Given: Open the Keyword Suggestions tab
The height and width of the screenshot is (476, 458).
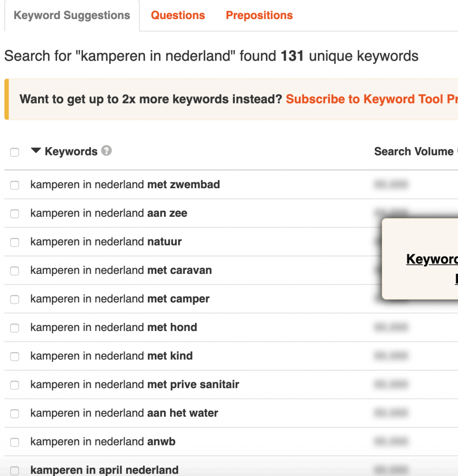Looking at the screenshot, I should (x=72, y=16).
